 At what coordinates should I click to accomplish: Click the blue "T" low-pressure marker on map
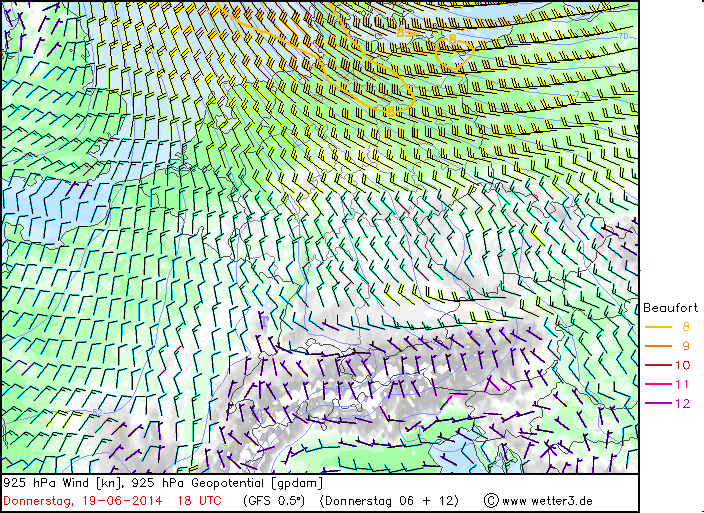tap(265, 320)
